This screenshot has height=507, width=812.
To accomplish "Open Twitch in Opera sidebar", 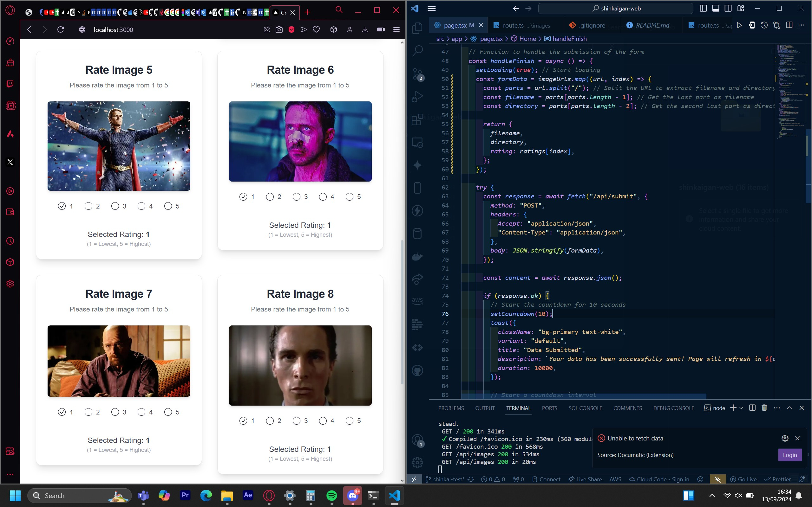I will click(x=10, y=84).
